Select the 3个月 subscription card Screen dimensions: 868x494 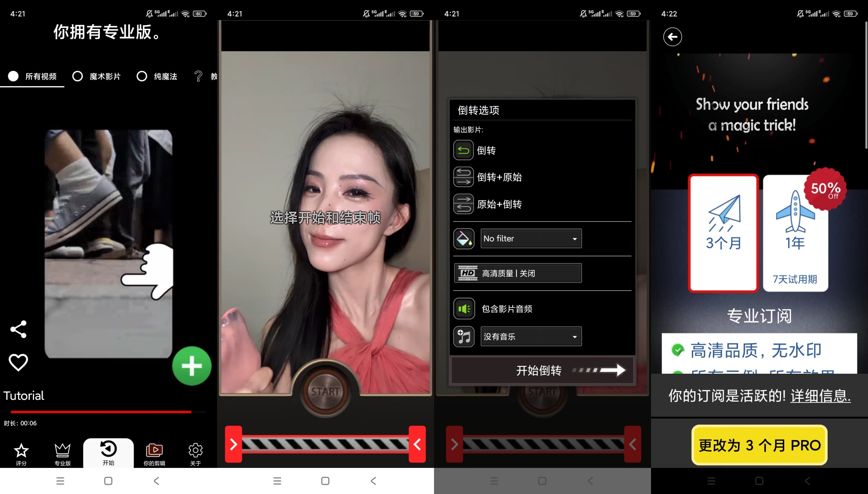pyautogui.click(x=723, y=233)
